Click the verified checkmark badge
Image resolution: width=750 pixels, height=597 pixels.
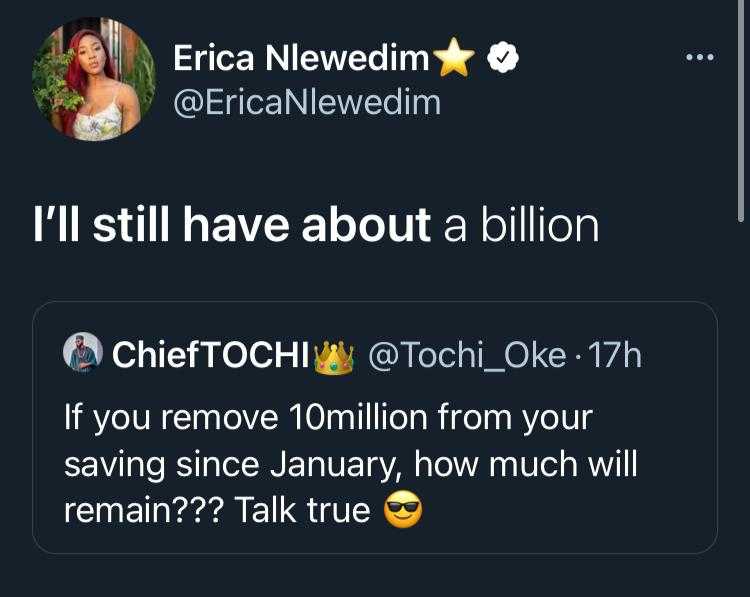[501, 60]
